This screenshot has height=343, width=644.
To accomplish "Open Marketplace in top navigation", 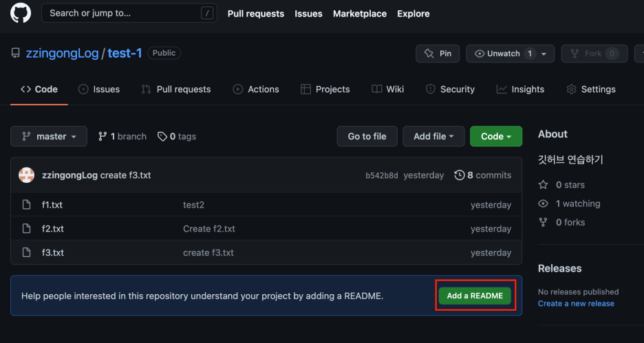I will [360, 14].
